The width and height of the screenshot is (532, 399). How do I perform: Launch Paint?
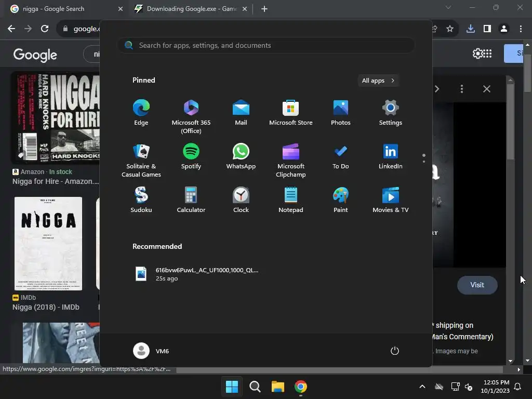point(341,200)
